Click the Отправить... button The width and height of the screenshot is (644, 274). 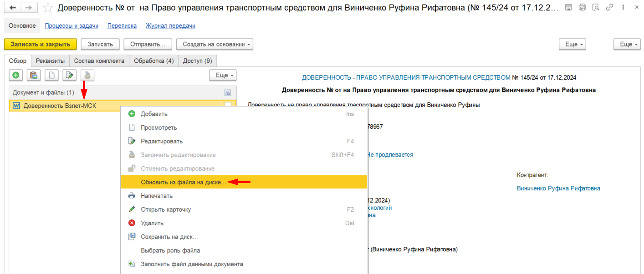148,44
